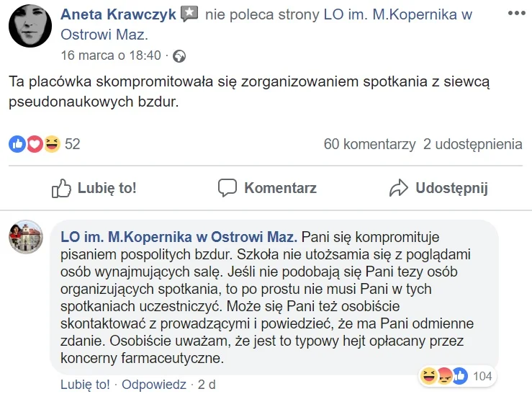532x394 pixels.
Task: View the 2 udostępnienia shares
Action: tap(473, 144)
